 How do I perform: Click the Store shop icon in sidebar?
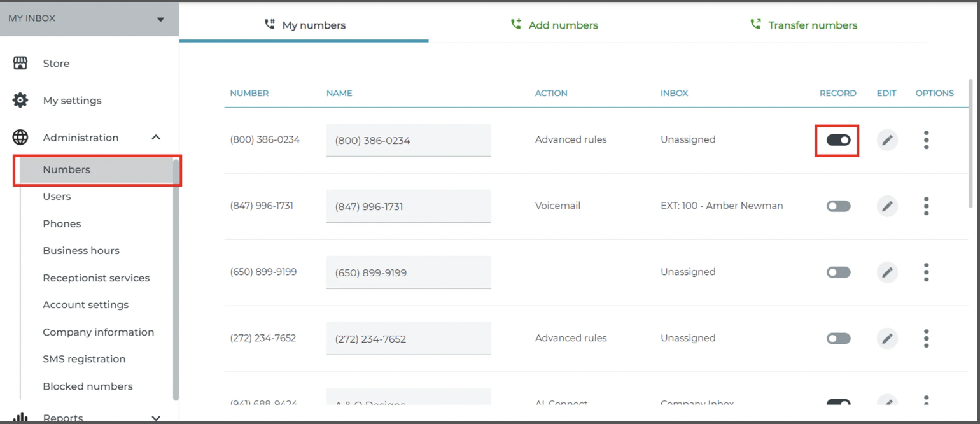tap(20, 63)
